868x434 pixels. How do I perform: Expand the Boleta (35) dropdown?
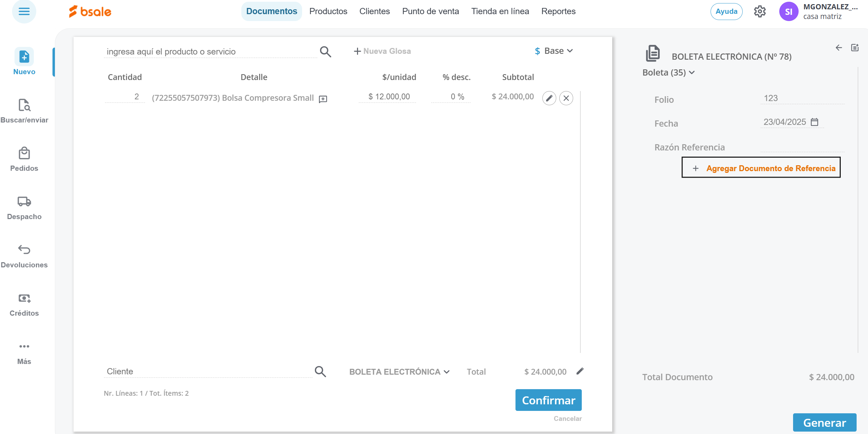point(668,72)
